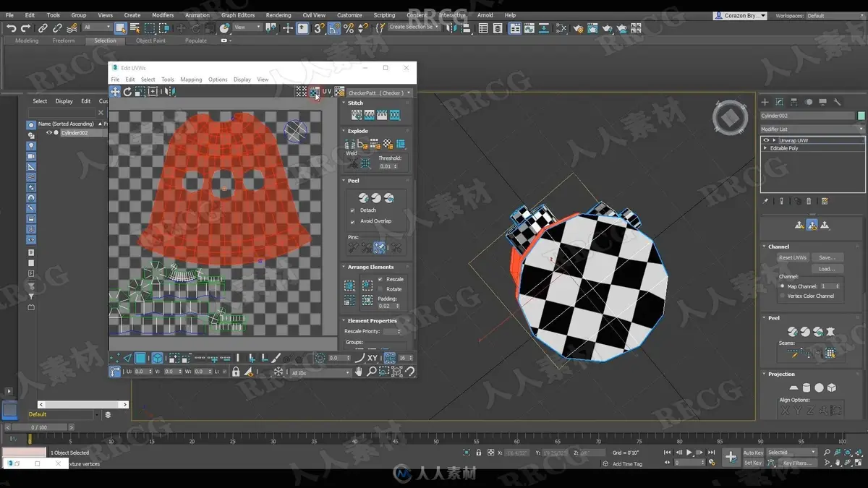Viewport: 868px width, 488px height.
Task: Enable the Rotate checkbox in Arrange Elements
Action: pos(380,289)
